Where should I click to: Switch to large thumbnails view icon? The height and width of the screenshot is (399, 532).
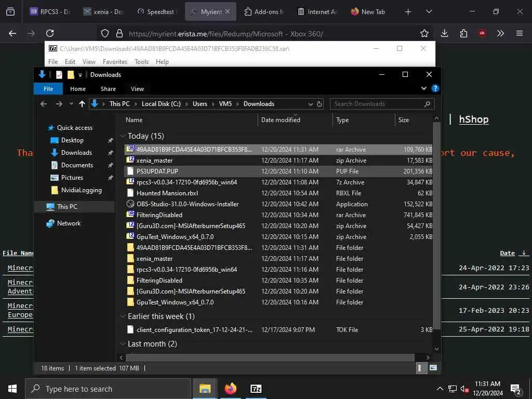433,368
